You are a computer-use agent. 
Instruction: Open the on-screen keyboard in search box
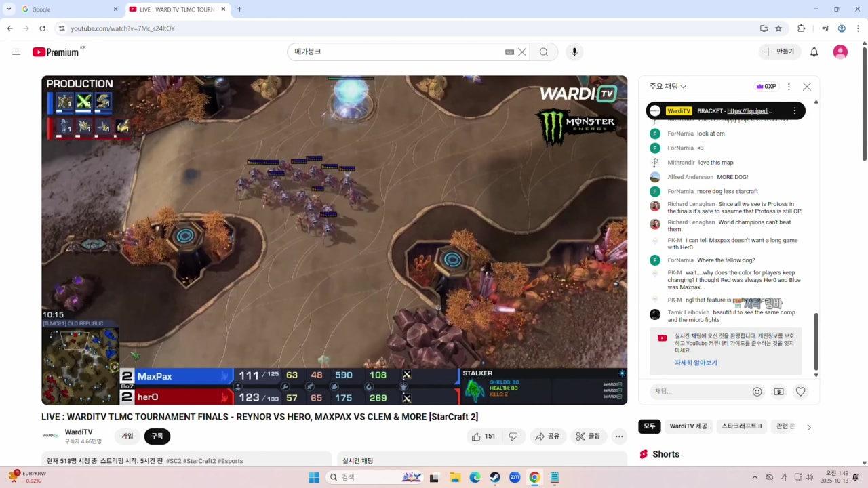pyautogui.click(x=509, y=52)
